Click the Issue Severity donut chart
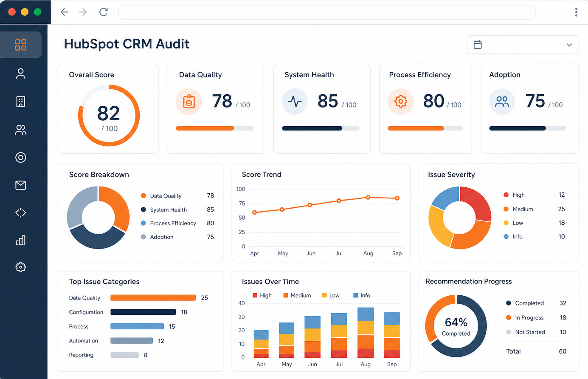The width and height of the screenshot is (588, 379). coord(460,218)
